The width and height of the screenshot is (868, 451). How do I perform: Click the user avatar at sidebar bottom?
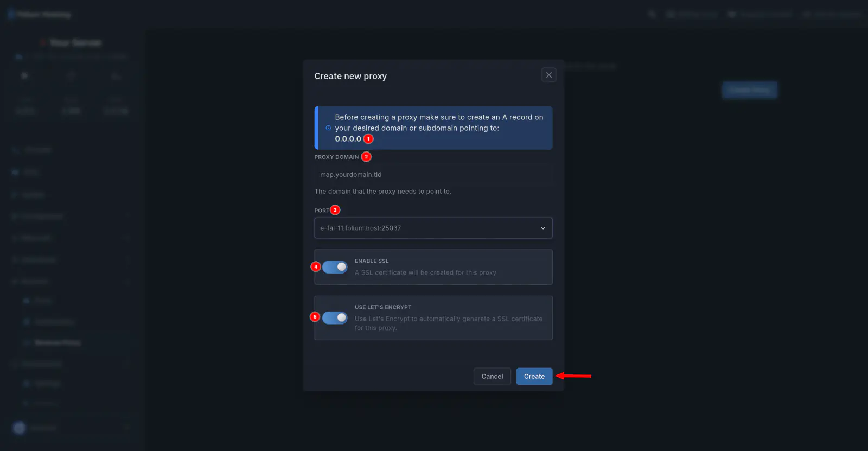click(20, 428)
